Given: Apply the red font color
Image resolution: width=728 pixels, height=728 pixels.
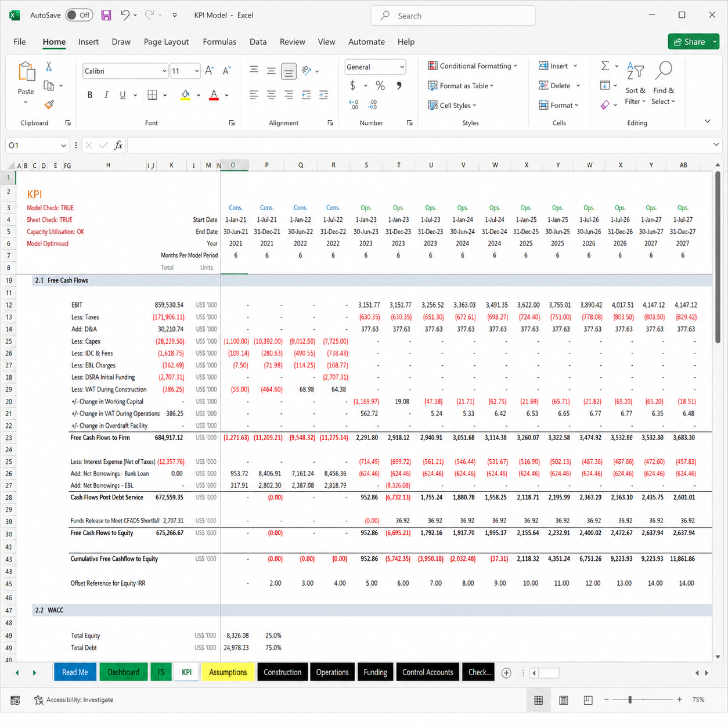Looking at the screenshot, I should (x=214, y=95).
